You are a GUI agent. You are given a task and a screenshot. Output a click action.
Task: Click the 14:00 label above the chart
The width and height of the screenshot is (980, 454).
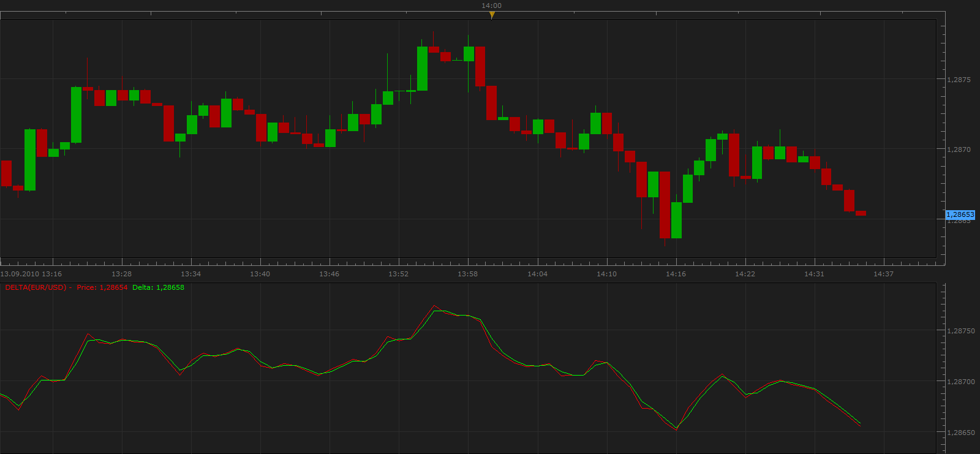point(491,6)
